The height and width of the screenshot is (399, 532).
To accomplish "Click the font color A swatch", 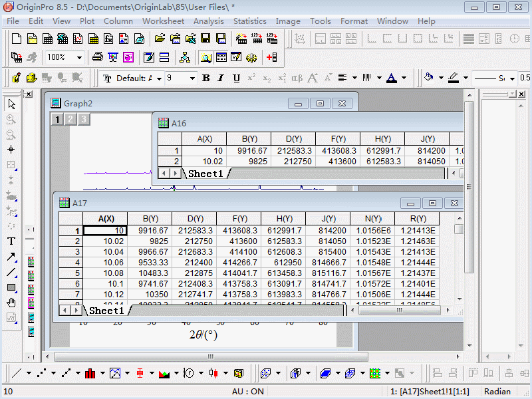I will [392, 78].
